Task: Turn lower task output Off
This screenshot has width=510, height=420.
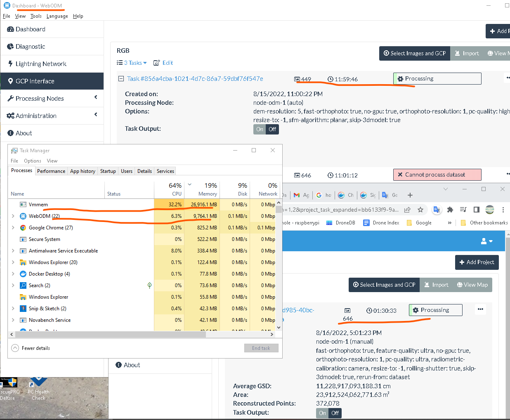Action: pos(335,413)
